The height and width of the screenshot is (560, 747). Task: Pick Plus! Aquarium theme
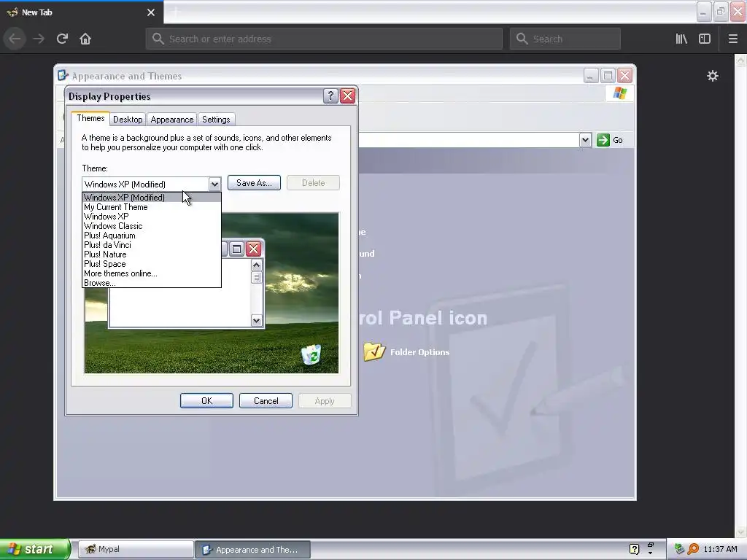(152, 236)
